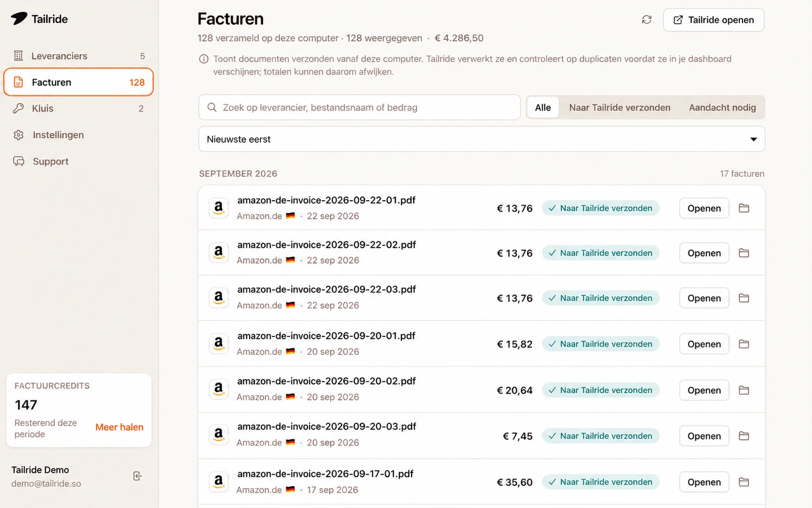
Task: Click the 147 invoice credits value
Action: click(x=26, y=405)
